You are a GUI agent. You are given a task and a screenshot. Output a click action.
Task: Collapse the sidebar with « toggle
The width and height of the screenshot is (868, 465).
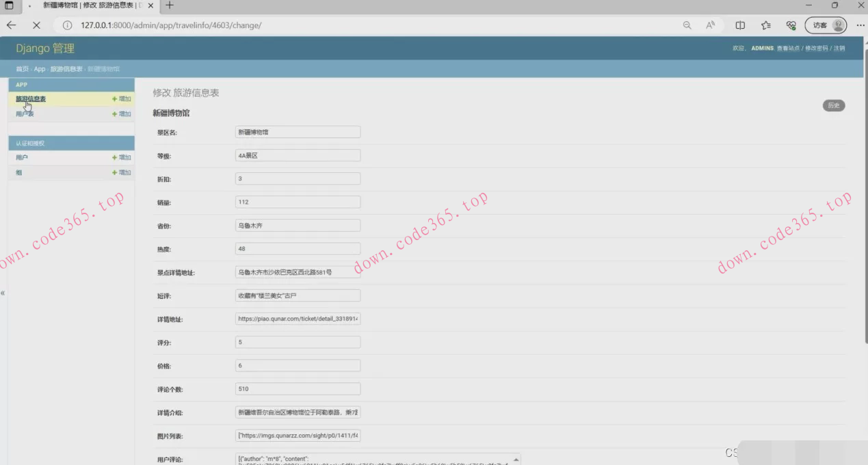point(3,293)
